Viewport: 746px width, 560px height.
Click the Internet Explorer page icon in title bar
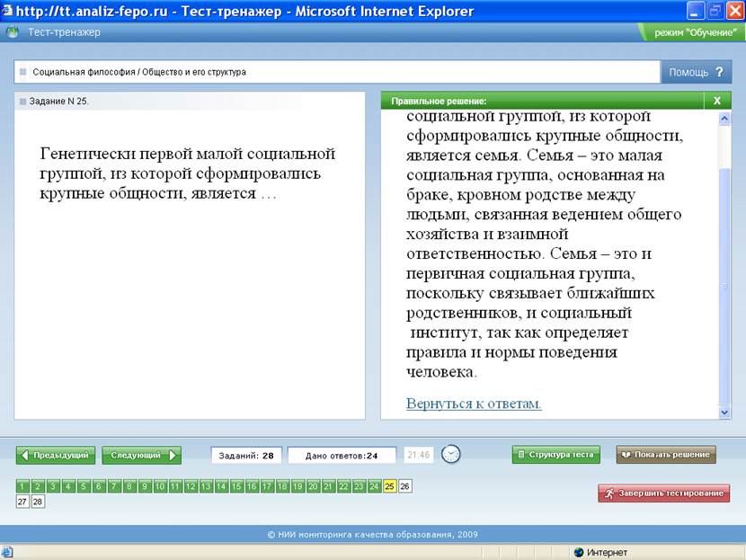pyautogui.click(x=7, y=10)
